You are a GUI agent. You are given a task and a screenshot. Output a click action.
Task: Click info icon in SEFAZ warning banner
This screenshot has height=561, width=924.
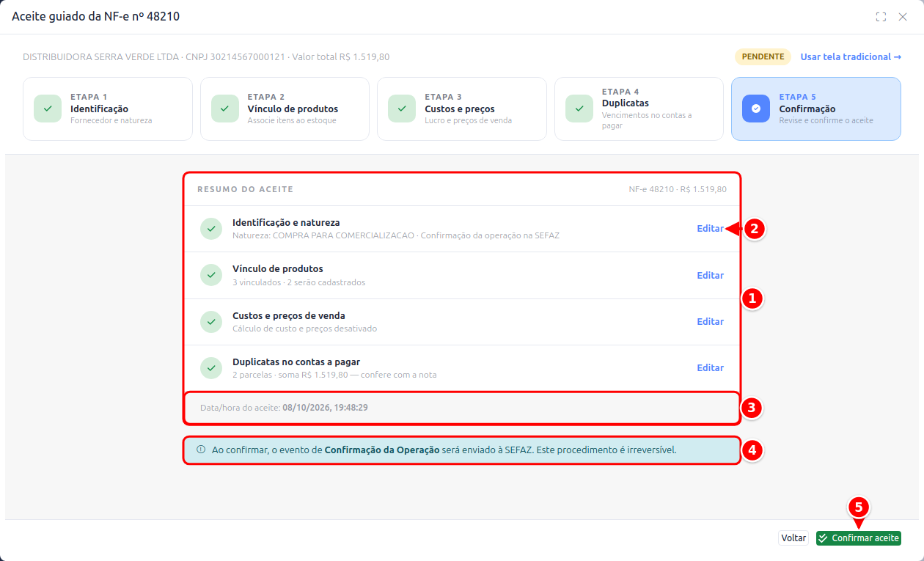(201, 450)
